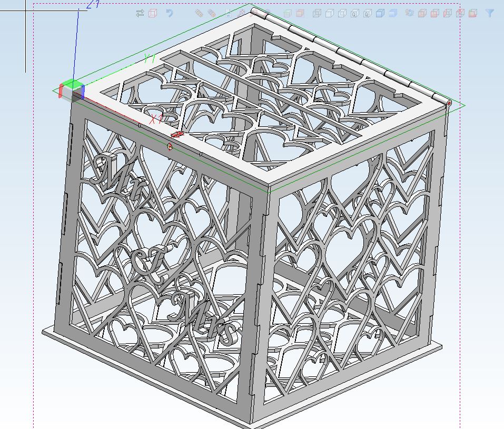Screen dimensions: 504x429
Task: Click the Q-marked cube beside the dashed cube
Action: [x=354, y=13]
